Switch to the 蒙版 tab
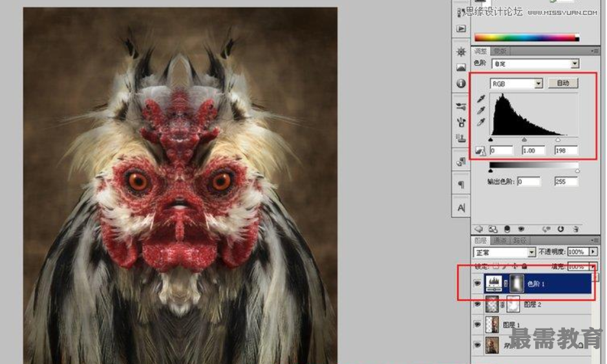The height and width of the screenshot is (364, 607). [x=500, y=51]
